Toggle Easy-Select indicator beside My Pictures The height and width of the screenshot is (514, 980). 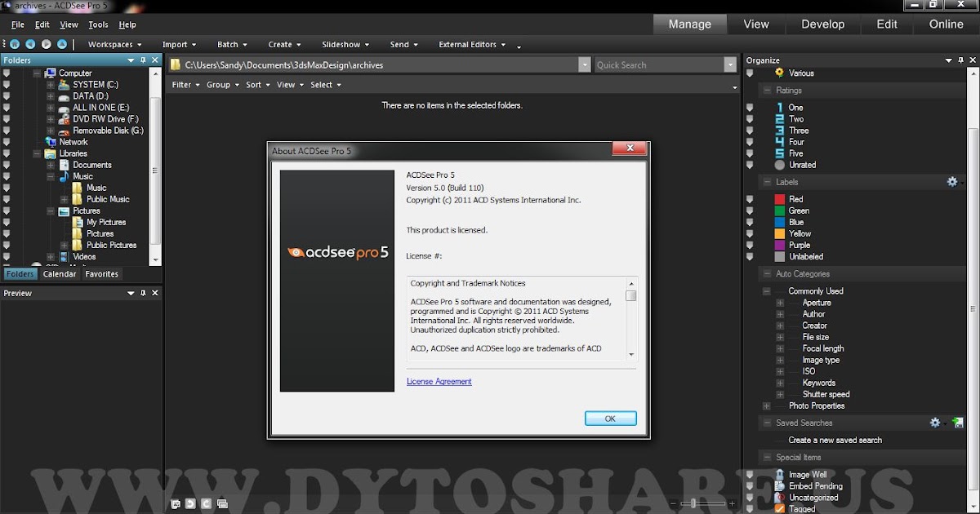pyautogui.click(x=7, y=222)
